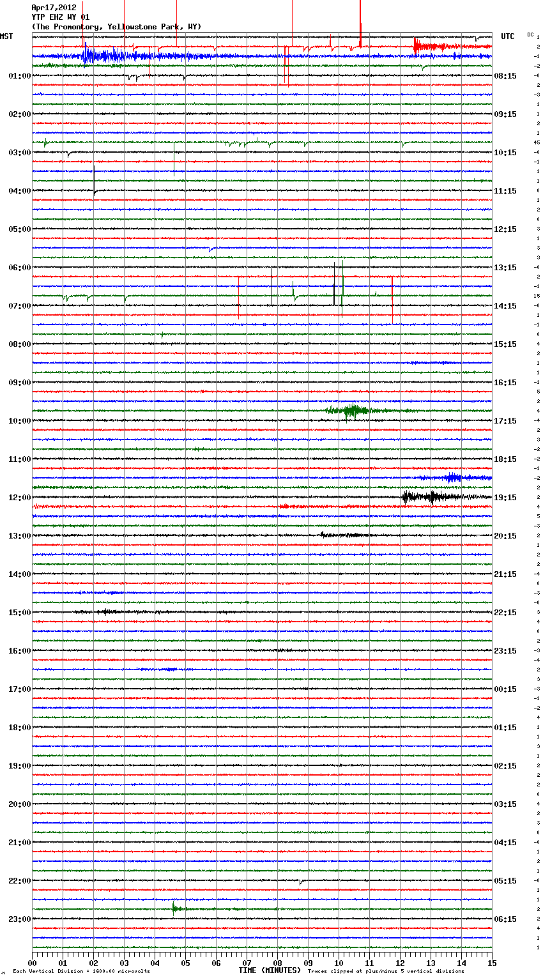Select the 21:00 MST hour label
Image resolution: width=543 pixels, height=980 pixels.
click(x=20, y=843)
